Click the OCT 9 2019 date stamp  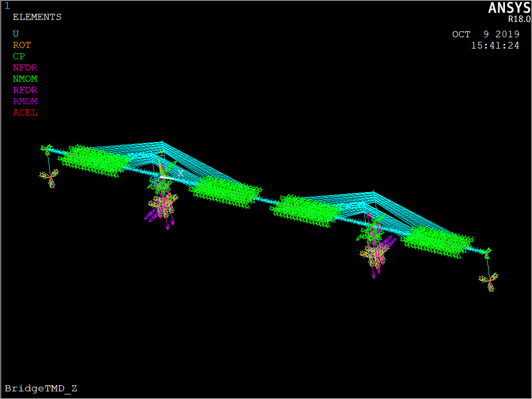[485, 34]
